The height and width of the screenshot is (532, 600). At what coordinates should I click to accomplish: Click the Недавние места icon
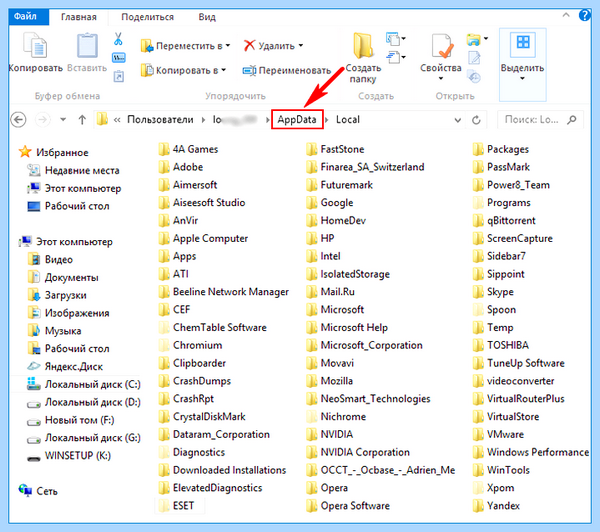(34, 170)
